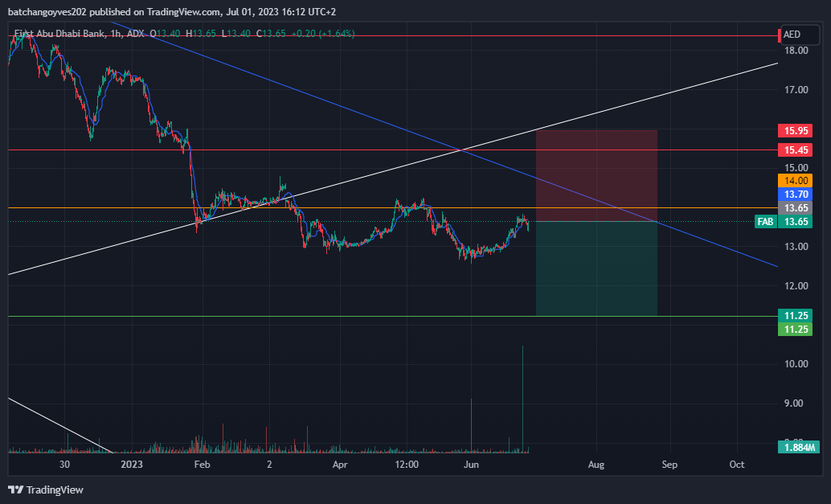Click the bright green 11.25 price label
This screenshot has height=504, width=831.
point(795,329)
